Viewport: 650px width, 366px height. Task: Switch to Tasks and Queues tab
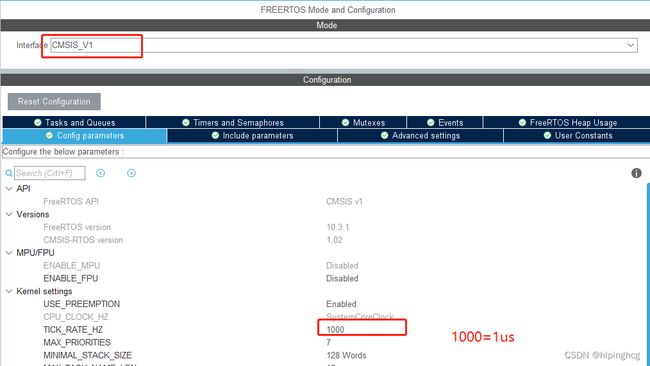click(x=74, y=122)
